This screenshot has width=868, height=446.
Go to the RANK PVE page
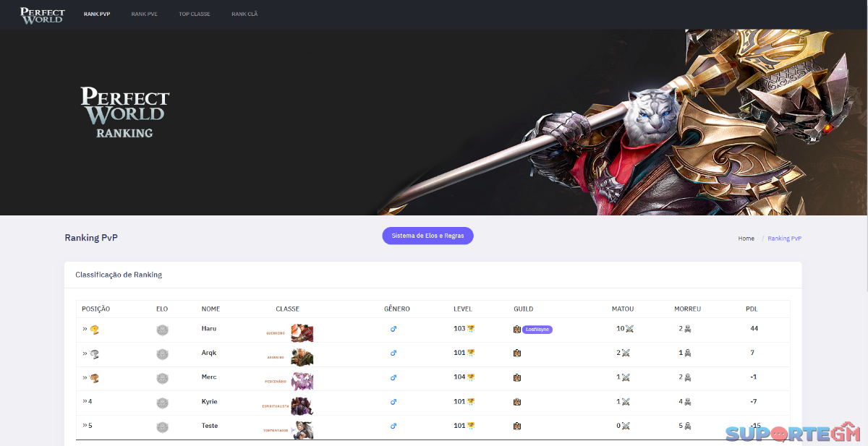[144, 14]
